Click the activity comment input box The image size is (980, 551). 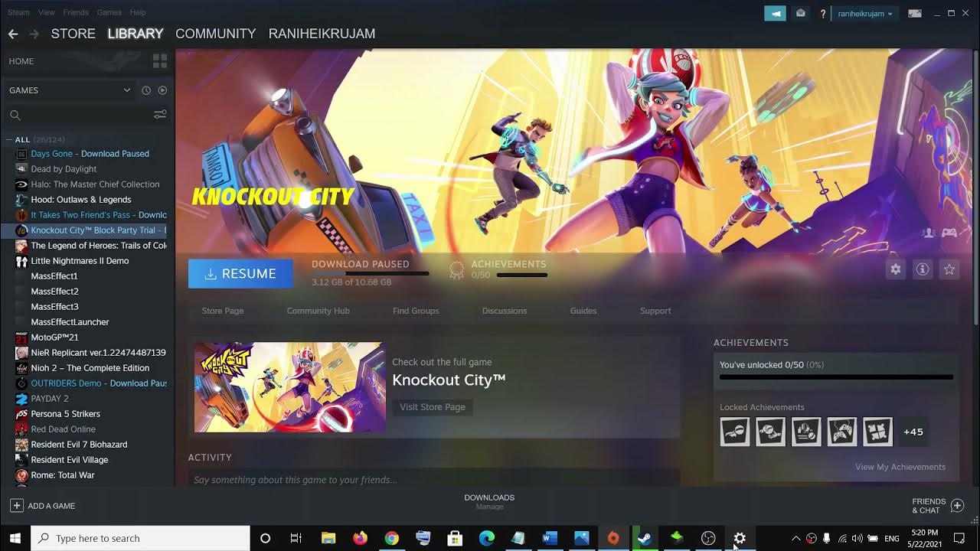coord(434,480)
